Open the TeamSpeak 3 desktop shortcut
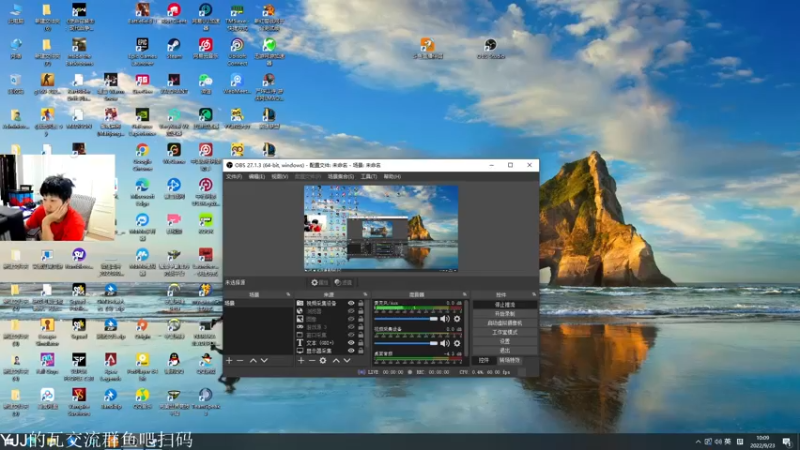This screenshot has width=800, height=450. tap(206, 402)
